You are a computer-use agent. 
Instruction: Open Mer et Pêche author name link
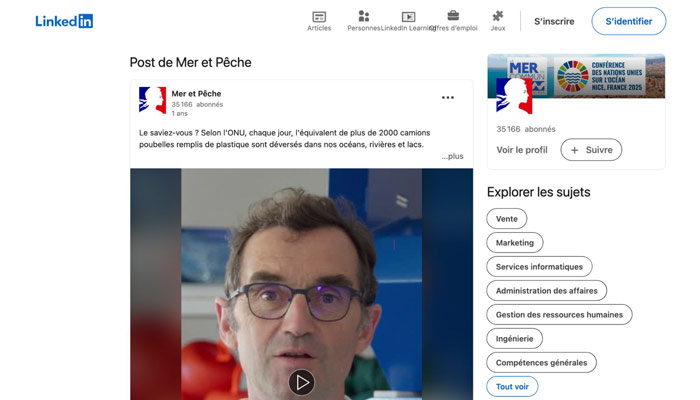coord(196,94)
